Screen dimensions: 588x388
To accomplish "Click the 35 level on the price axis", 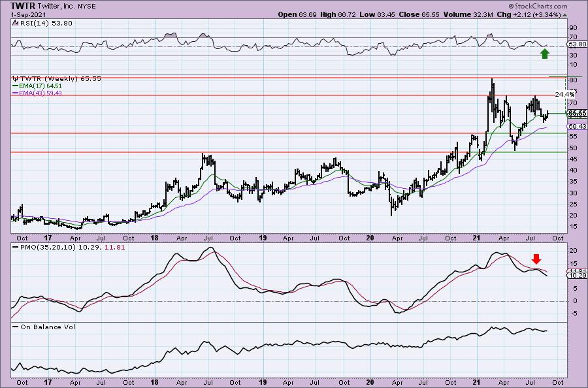I will pyautogui.click(x=573, y=182).
